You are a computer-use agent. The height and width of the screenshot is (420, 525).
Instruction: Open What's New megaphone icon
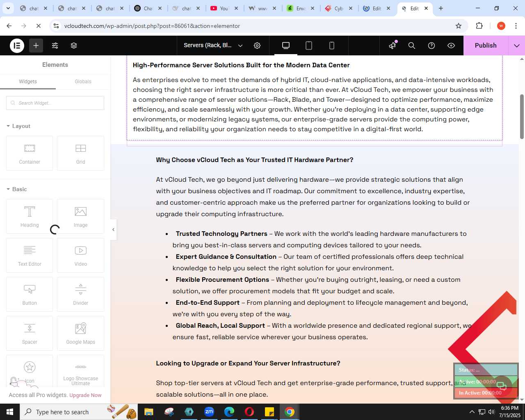[x=393, y=45]
